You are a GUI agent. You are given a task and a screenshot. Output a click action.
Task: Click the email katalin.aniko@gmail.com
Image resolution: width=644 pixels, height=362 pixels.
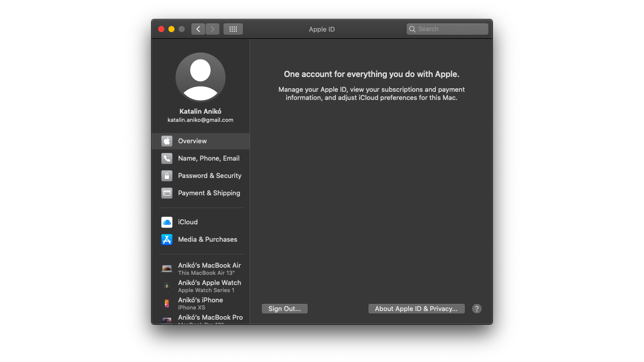(x=201, y=120)
